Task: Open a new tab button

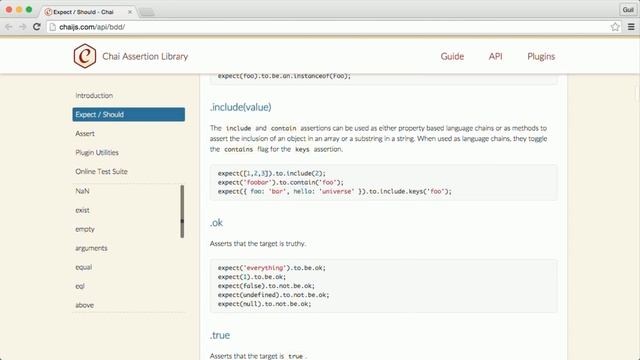Action: pyautogui.click(x=147, y=12)
